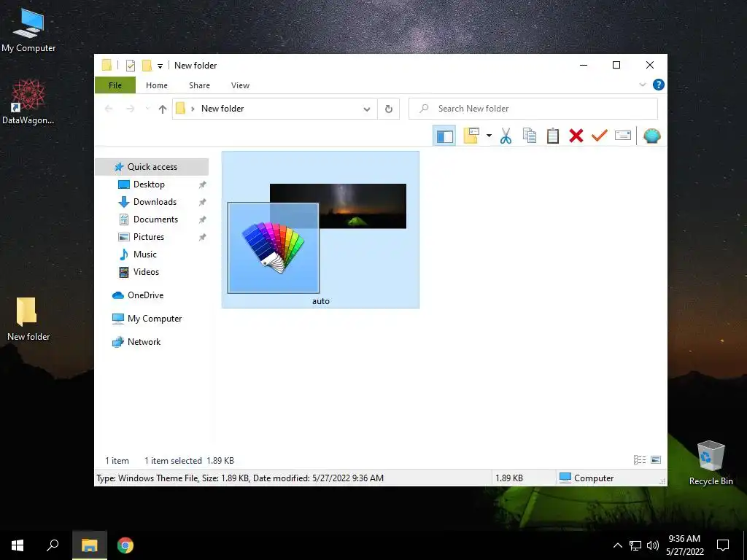Switch to the Home ribbon tab
Viewport: 747px width, 560px height.
[157, 85]
